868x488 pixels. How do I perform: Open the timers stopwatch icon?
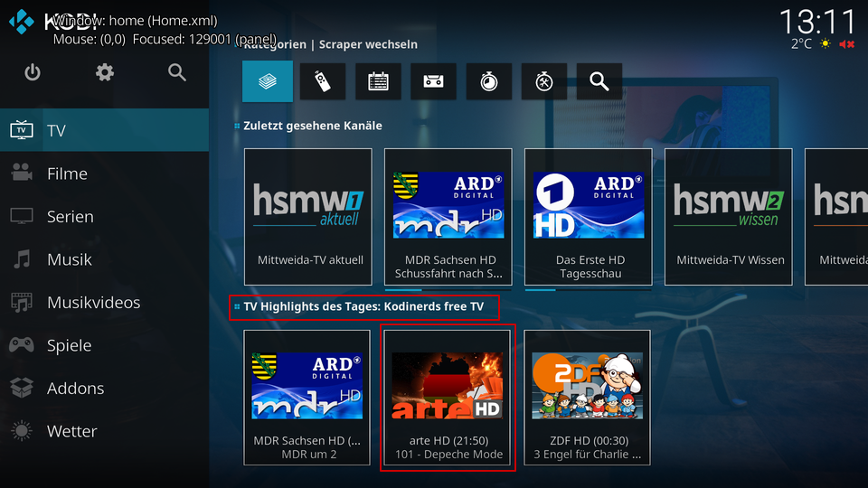point(489,81)
